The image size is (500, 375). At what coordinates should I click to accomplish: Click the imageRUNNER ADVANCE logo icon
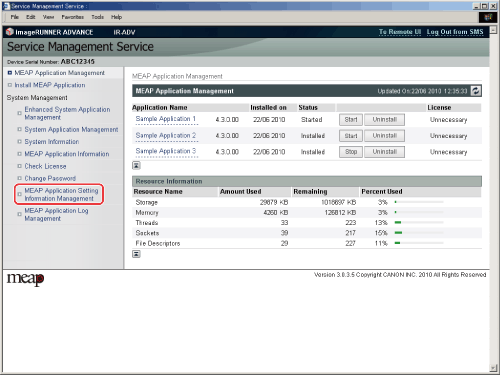point(10,32)
